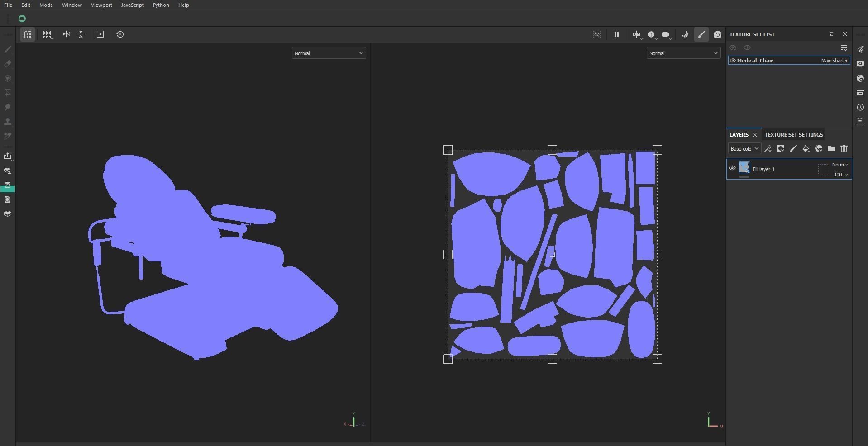Image resolution: width=868 pixels, height=446 pixels.
Task: Add a fill layer with the bucket icon
Action: point(806,148)
